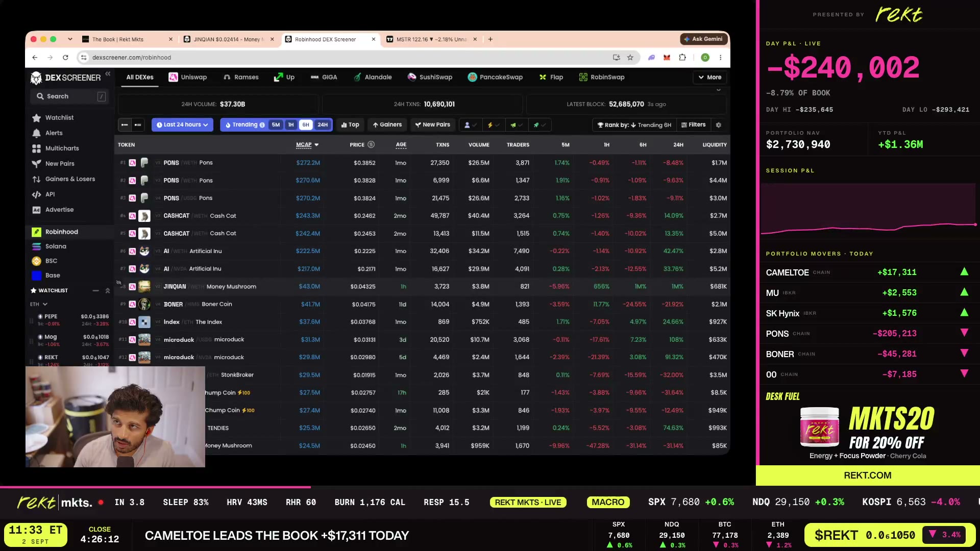
Task: Open the browser tab search dropdown
Action: click(70, 39)
